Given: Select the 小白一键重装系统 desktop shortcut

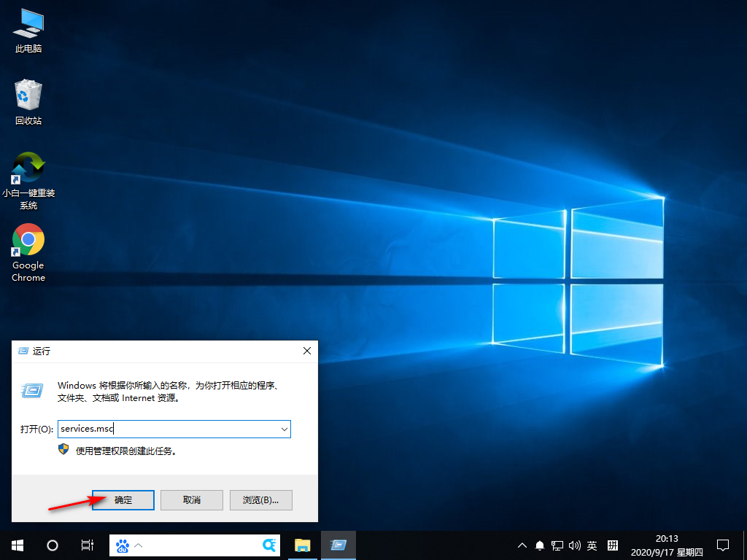Looking at the screenshot, I should click(28, 179).
